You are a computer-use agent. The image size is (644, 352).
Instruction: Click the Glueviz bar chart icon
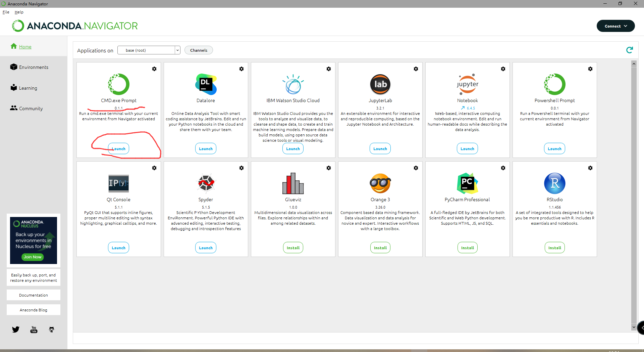click(293, 183)
